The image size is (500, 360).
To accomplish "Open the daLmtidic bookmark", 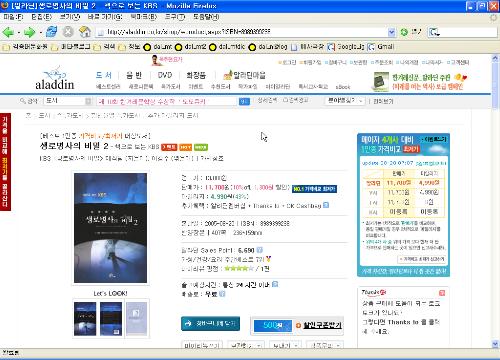I will (x=227, y=47).
